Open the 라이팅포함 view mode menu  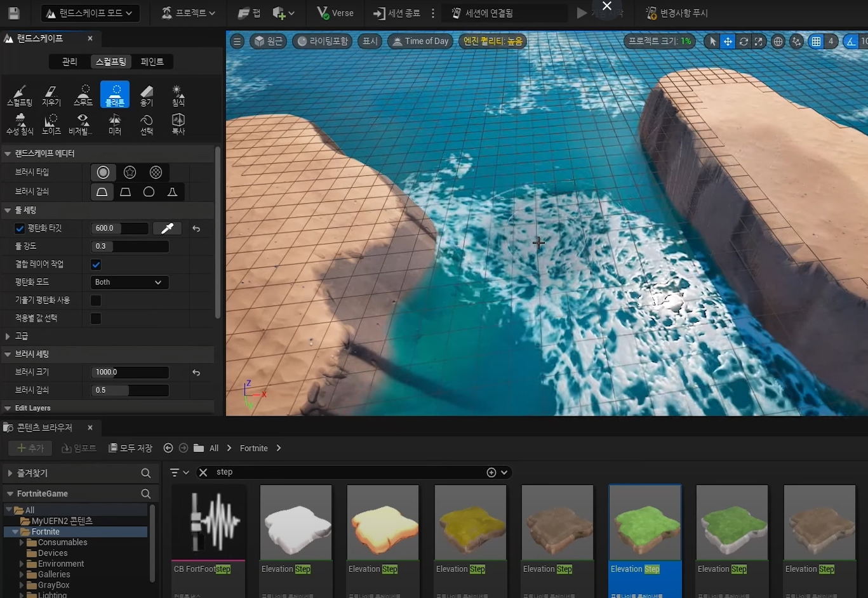tap(323, 41)
